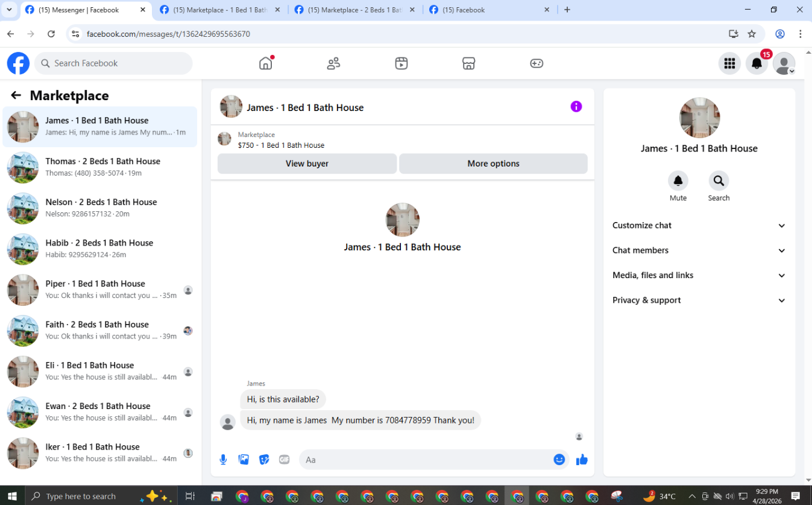Screen dimensions: 812x505
Task: Open the Friends icon in top navigation
Action: click(333, 63)
